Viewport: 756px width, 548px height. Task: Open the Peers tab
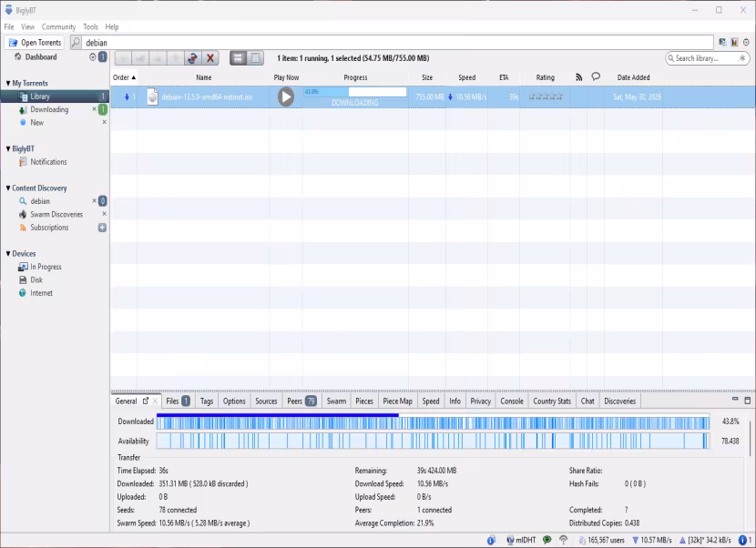301,401
